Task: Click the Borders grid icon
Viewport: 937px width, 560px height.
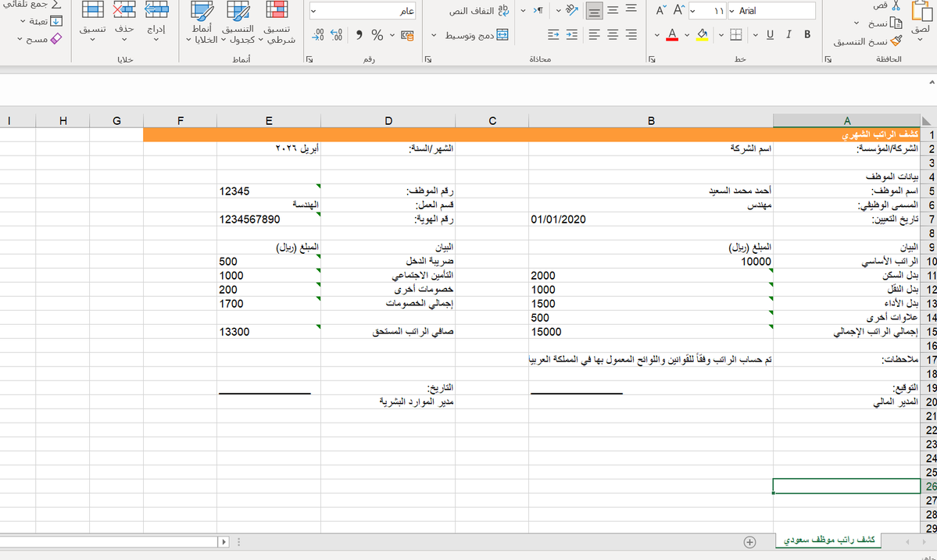Action: [736, 34]
